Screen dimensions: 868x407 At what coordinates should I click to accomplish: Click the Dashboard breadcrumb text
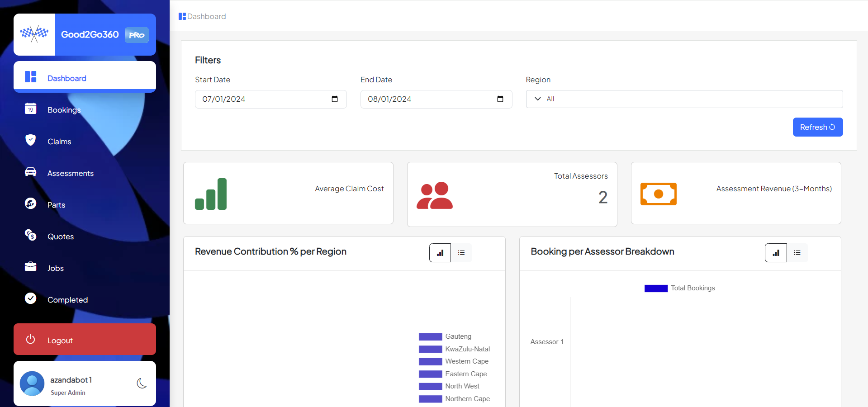[207, 16]
